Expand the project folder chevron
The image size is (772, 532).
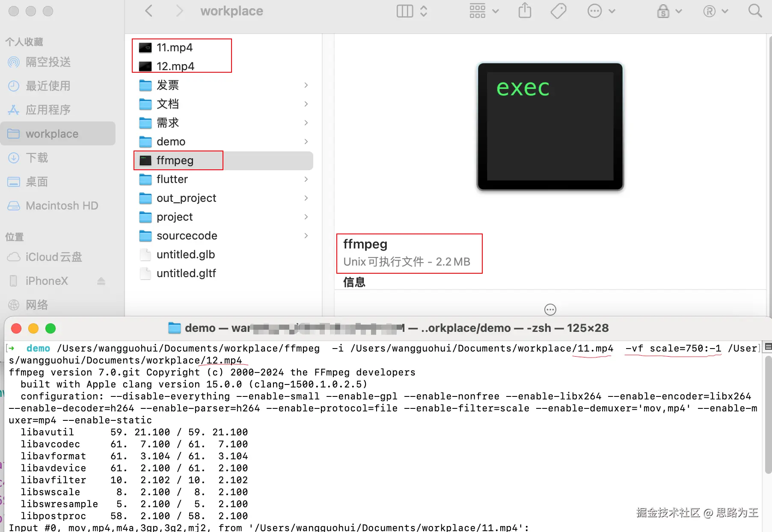(306, 217)
